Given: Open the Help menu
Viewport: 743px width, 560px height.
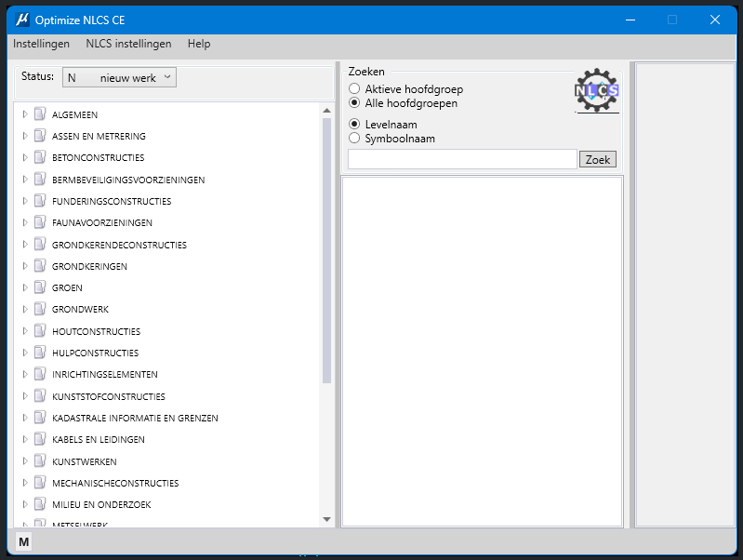Looking at the screenshot, I should click(199, 44).
